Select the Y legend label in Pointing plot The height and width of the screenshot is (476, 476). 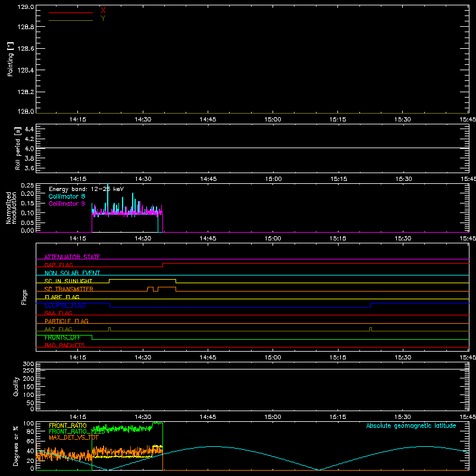coord(103,18)
